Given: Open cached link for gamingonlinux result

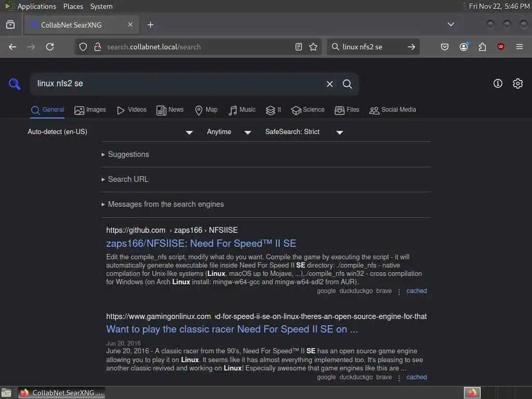Looking at the screenshot, I should pyautogui.click(x=416, y=377).
